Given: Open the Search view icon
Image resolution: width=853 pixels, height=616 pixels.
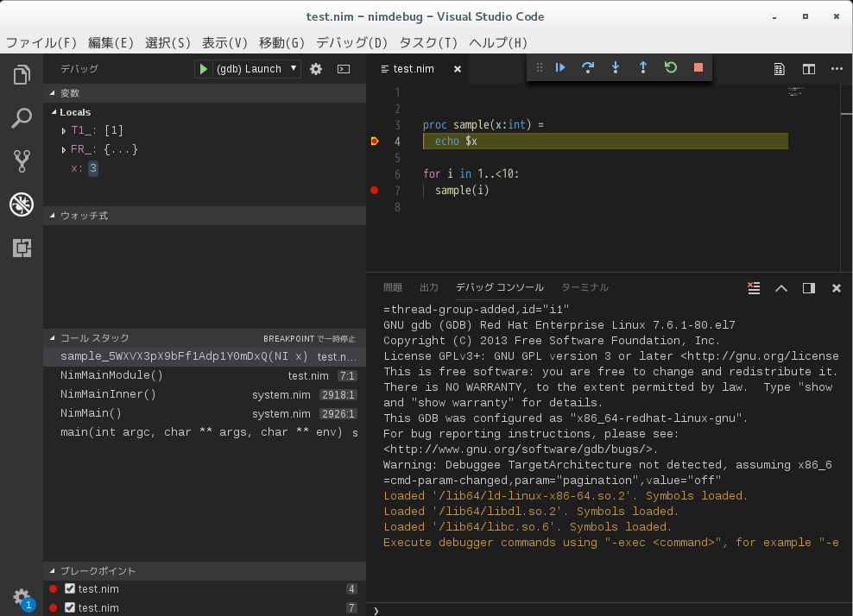Looking at the screenshot, I should [21, 118].
